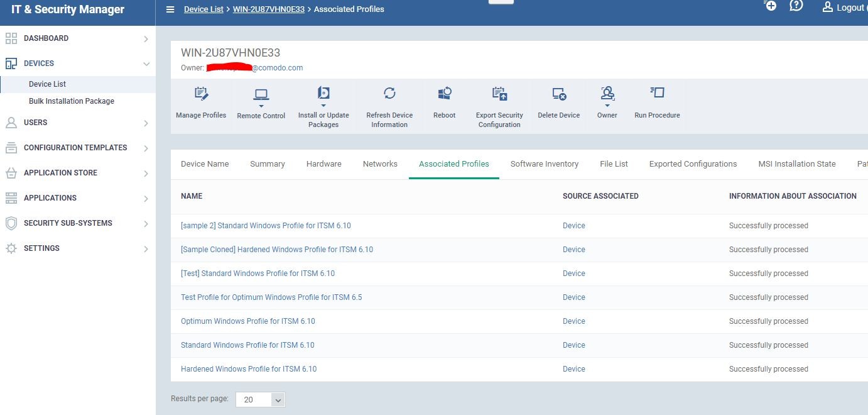Open the Owner toolbar icon
Image resolution: width=868 pixels, height=415 pixels.
click(607, 93)
